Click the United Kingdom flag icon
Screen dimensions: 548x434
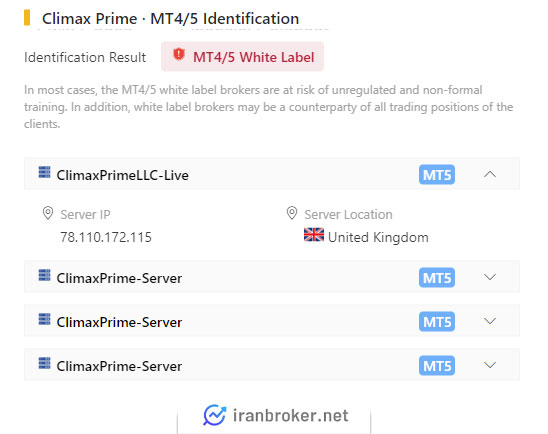tap(314, 235)
